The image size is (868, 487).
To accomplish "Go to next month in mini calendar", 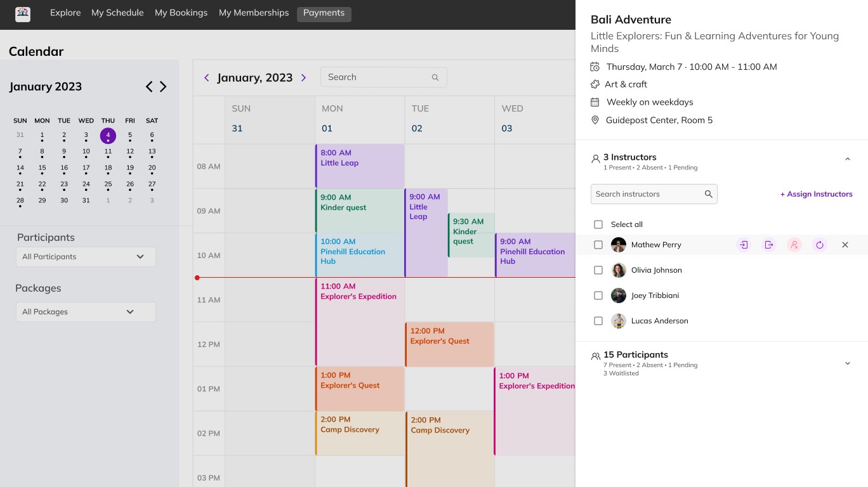I will click(x=163, y=87).
